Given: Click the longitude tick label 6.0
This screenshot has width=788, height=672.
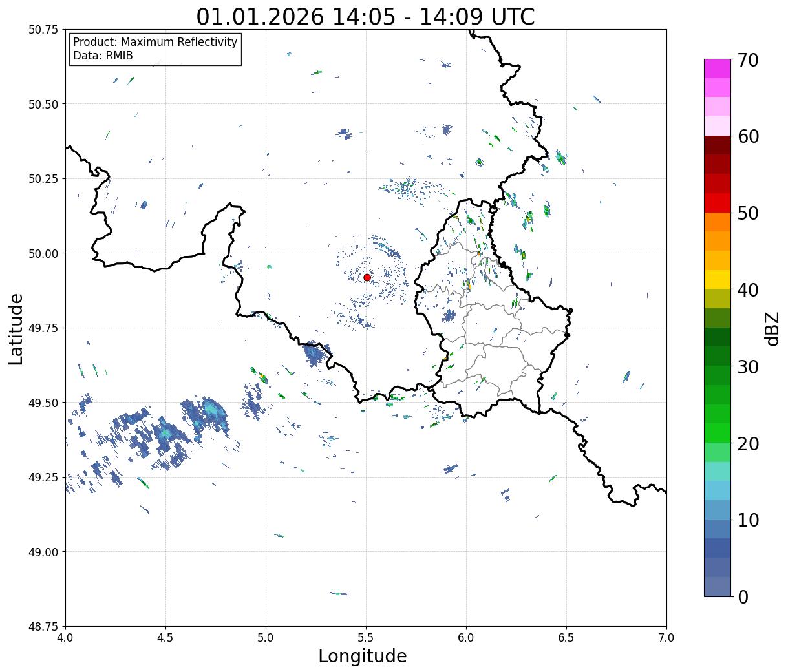Looking at the screenshot, I should coord(466,638).
